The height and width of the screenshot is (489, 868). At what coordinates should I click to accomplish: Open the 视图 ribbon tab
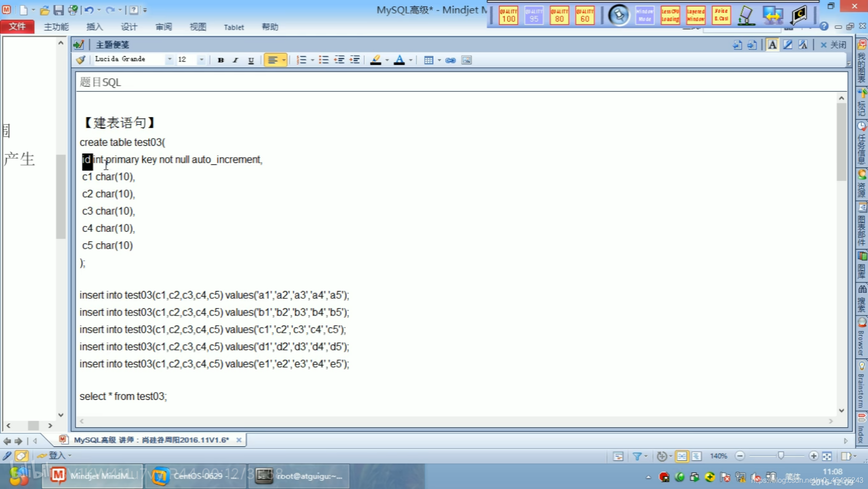(198, 27)
